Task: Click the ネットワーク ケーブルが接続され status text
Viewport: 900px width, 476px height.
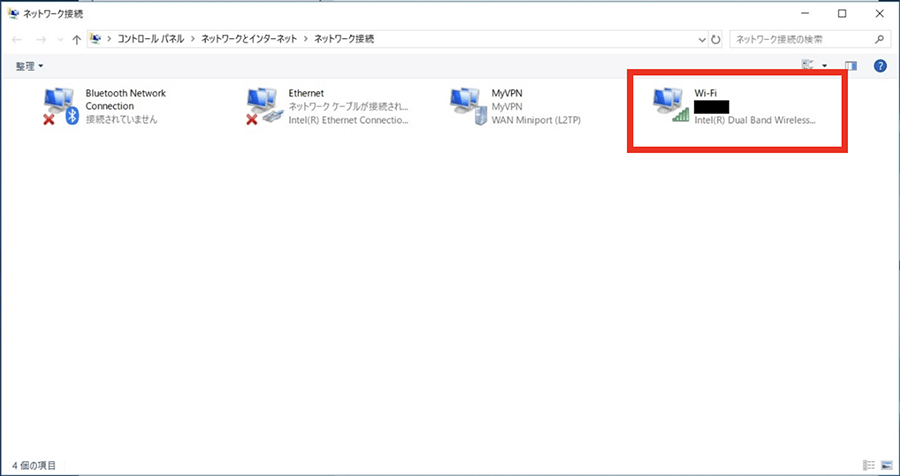Action: pyautogui.click(x=348, y=107)
